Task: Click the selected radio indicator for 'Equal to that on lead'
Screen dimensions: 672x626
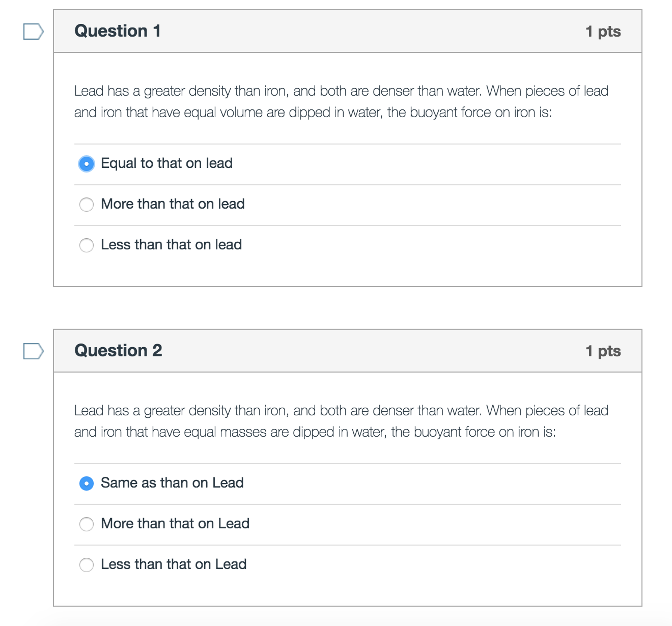Action: 86,164
